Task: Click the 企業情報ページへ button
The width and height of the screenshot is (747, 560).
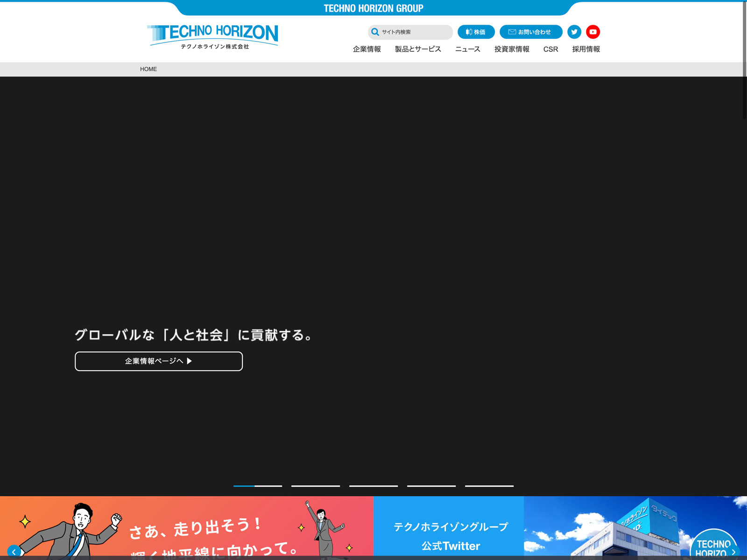Action: tap(159, 361)
